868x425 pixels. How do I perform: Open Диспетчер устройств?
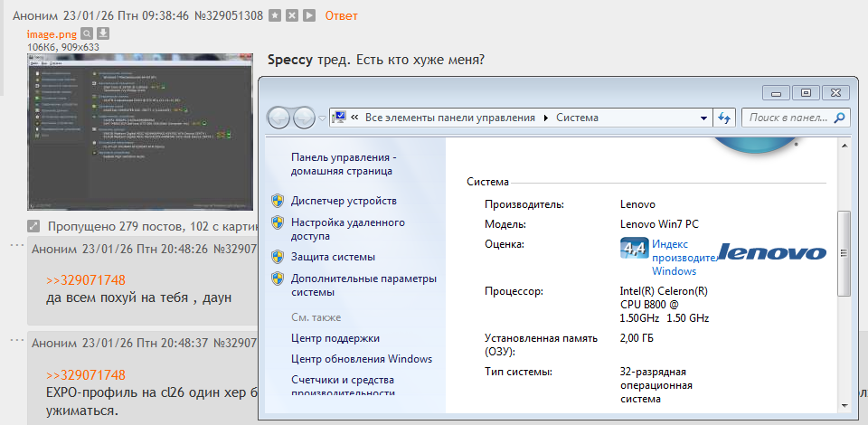click(344, 201)
